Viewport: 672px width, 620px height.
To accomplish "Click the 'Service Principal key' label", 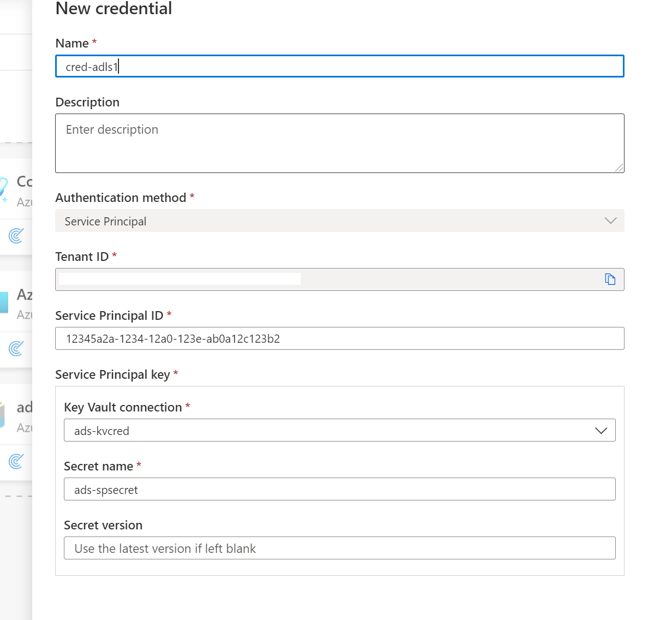I will point(112,375).
